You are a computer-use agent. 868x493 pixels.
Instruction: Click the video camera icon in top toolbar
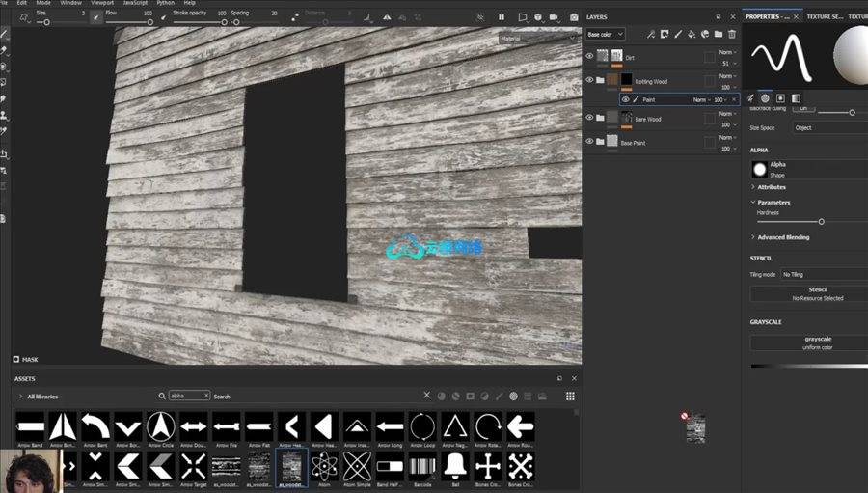[555, 17]
